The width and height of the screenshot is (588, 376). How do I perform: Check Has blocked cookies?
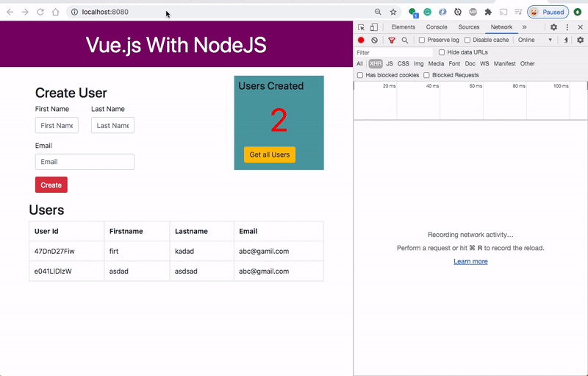360,75
